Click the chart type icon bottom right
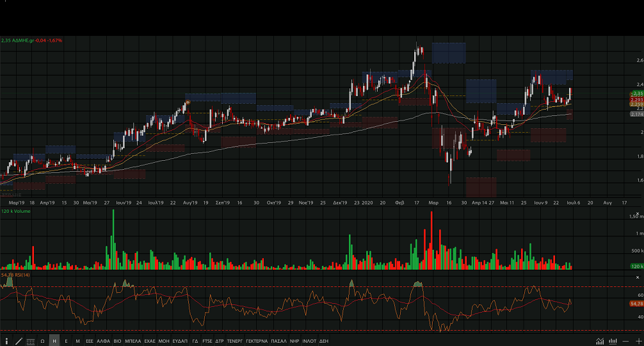The image size is (644, 346). [600, 342]
